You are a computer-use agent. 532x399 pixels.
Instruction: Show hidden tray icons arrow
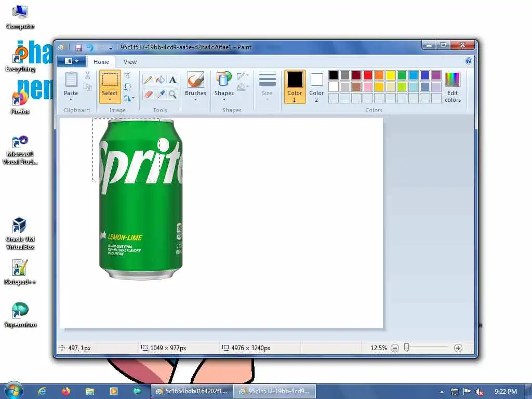click(x=442, y=392)
